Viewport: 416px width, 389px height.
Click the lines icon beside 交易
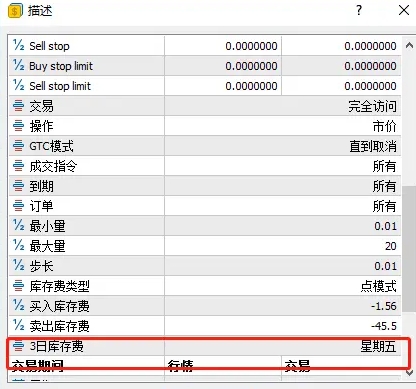click(18, 106)
